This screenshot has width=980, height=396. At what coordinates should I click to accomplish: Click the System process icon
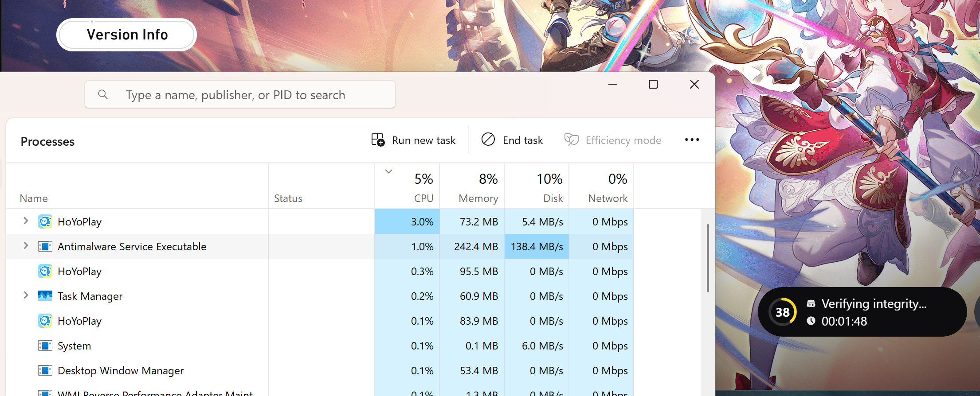(45, 346)
